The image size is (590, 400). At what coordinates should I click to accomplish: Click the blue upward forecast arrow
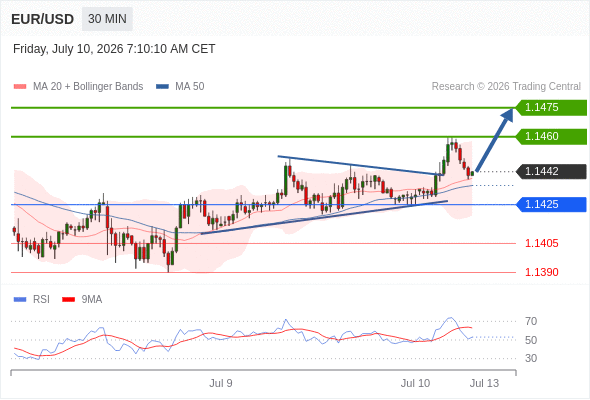tap(494, 140)
